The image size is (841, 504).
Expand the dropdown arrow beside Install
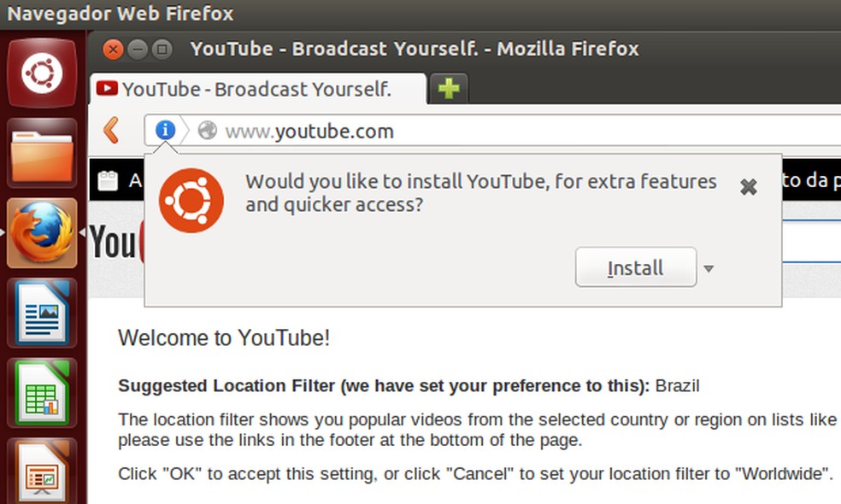pyautogui.click(x=708, y=269)
